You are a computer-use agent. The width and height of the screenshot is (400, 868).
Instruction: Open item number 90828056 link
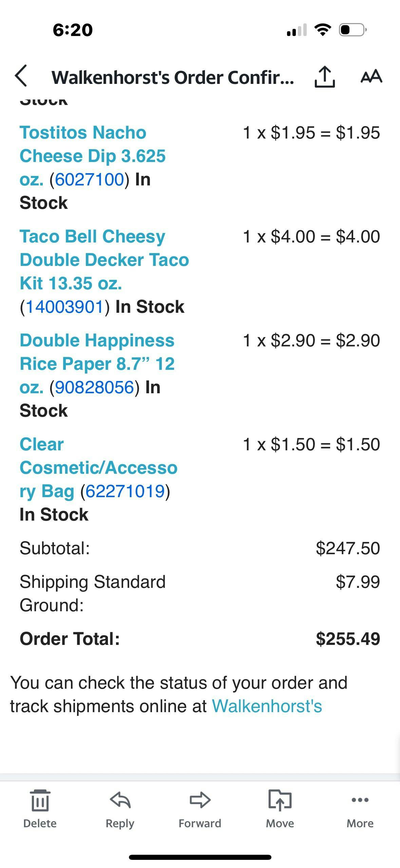94,387
